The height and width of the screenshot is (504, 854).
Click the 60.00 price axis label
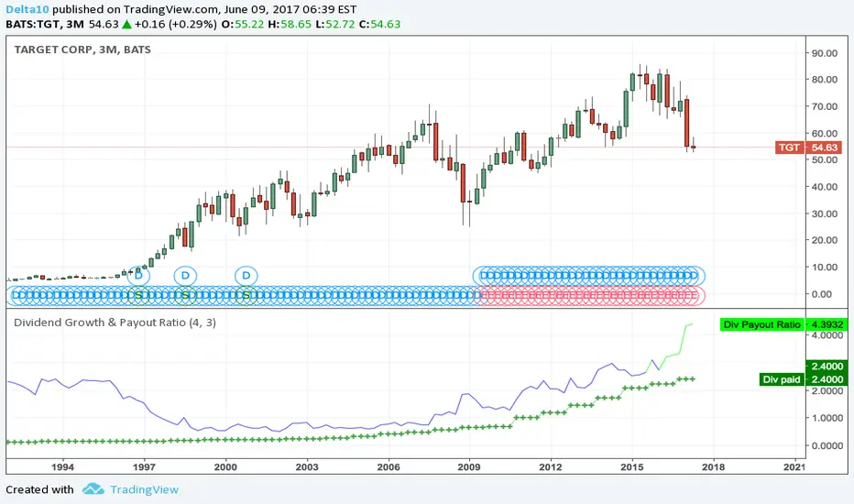pos(825,133)
